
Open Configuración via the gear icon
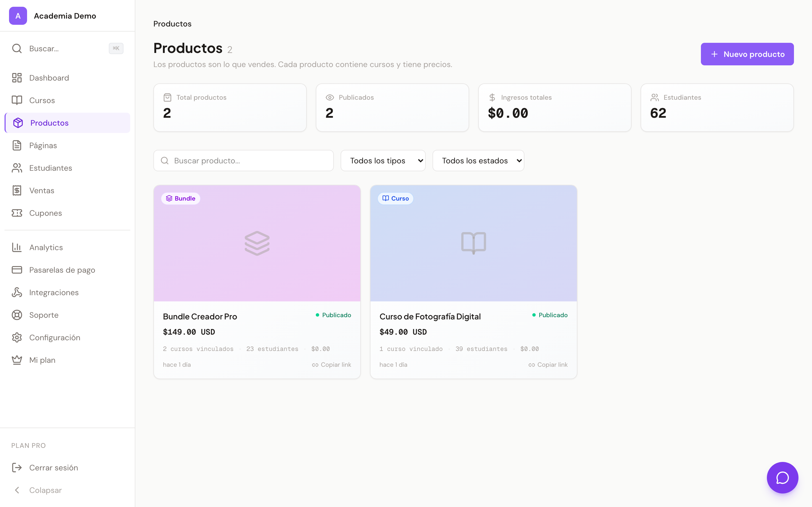(17, 337)
